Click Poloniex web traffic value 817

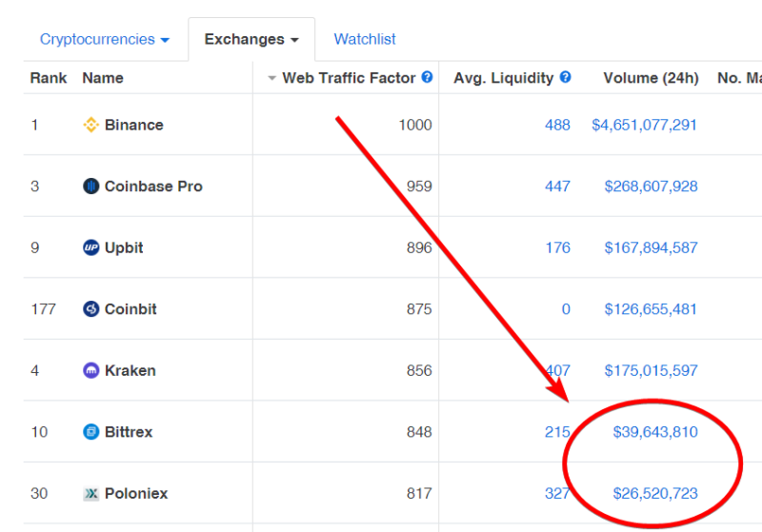(x=419, y=494)
